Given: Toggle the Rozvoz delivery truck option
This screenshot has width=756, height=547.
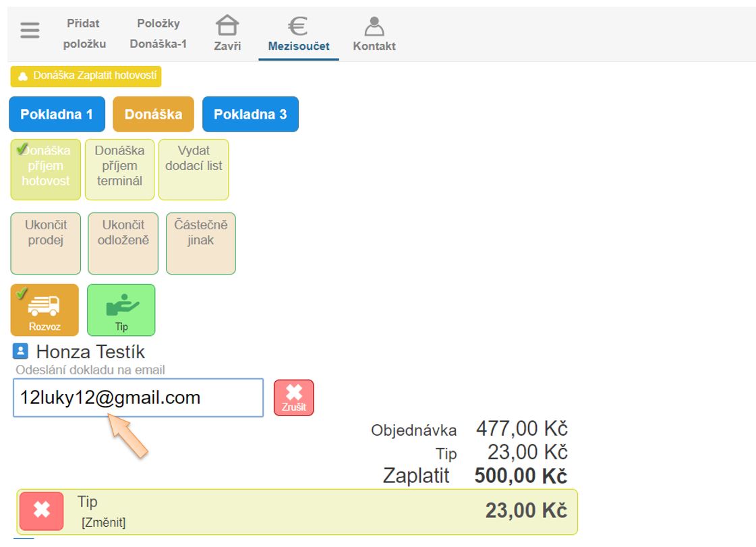Looking at the screenshot, I should tap(45, 310).
